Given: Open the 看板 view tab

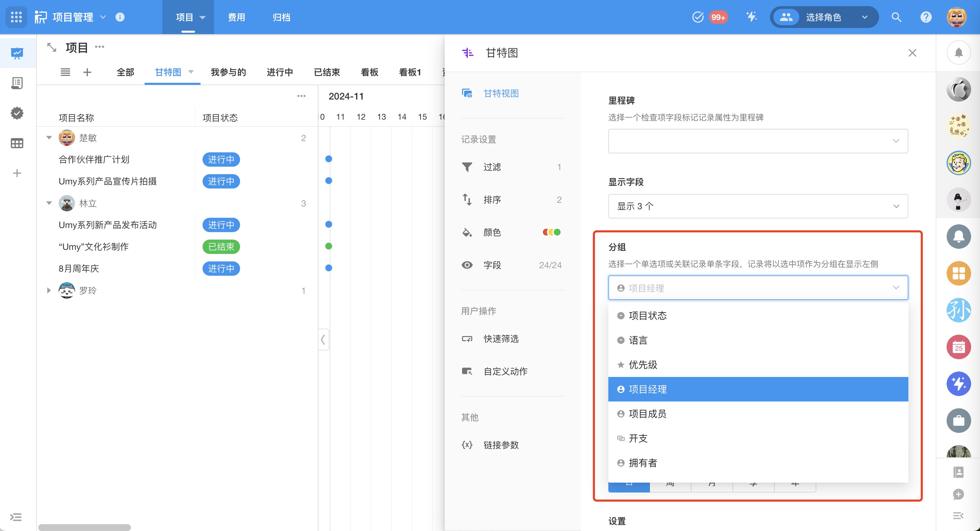Looking at the screenshot, I should (x=369, y=72).
